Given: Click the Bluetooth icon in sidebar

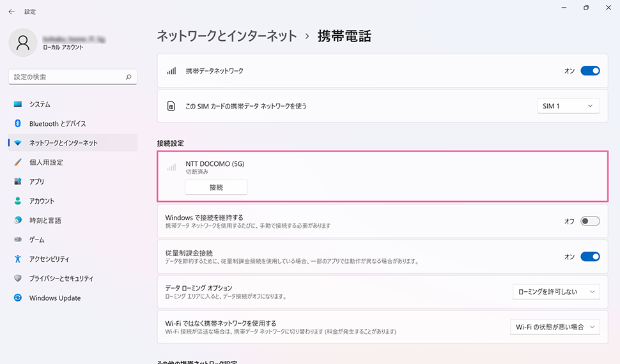Looking at the screenshot, I should tap(18, 124).
